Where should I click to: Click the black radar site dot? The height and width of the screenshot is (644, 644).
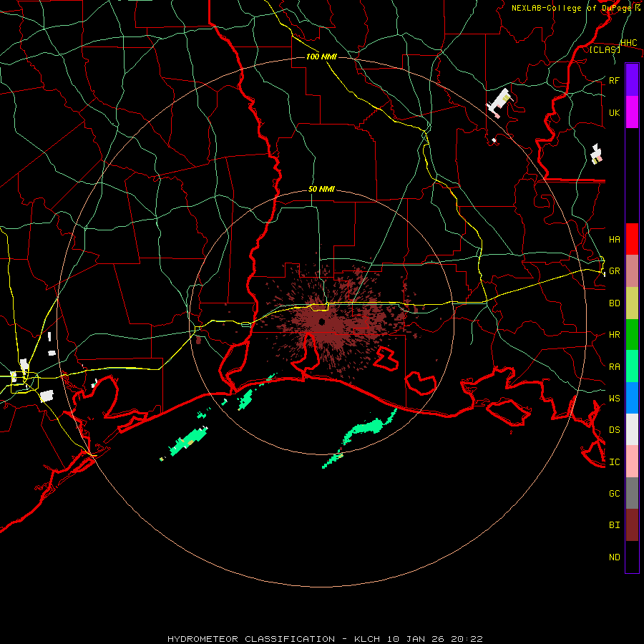(322, 321)
